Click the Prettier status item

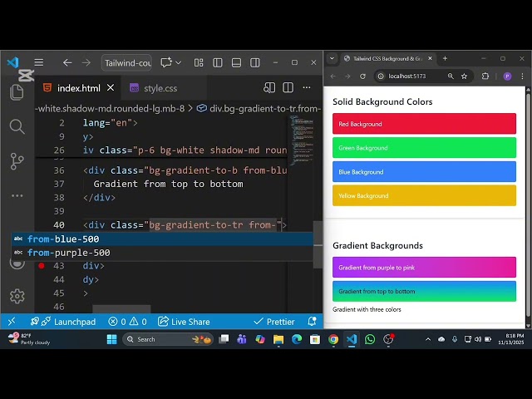274,322
